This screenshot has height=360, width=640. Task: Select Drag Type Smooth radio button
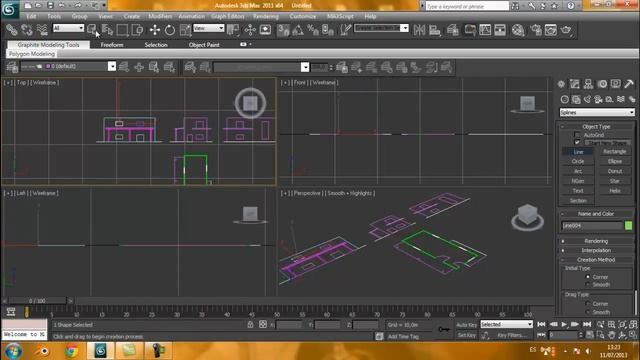coord(588,312)
